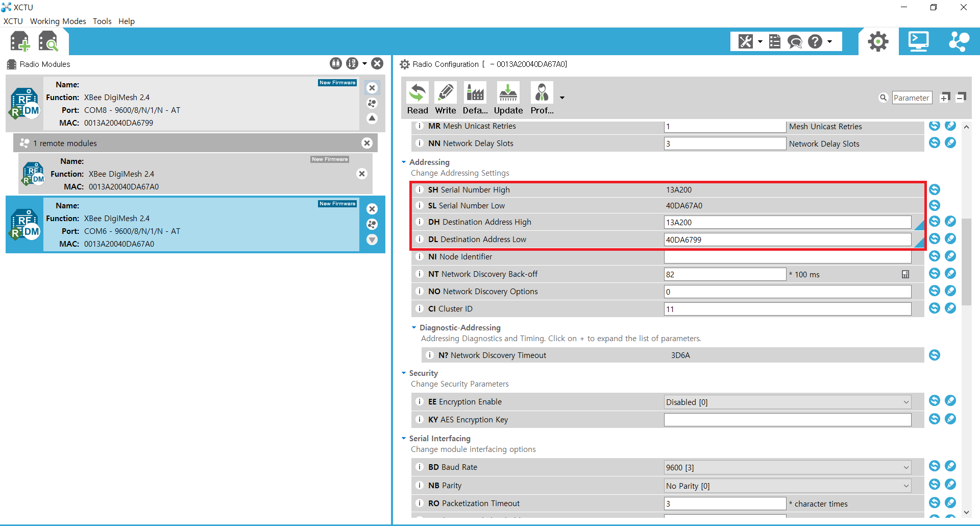The height and width of the screenshot is (526, 980).
Task: Write the DH Destination Address High value
Action: (950, 221)
